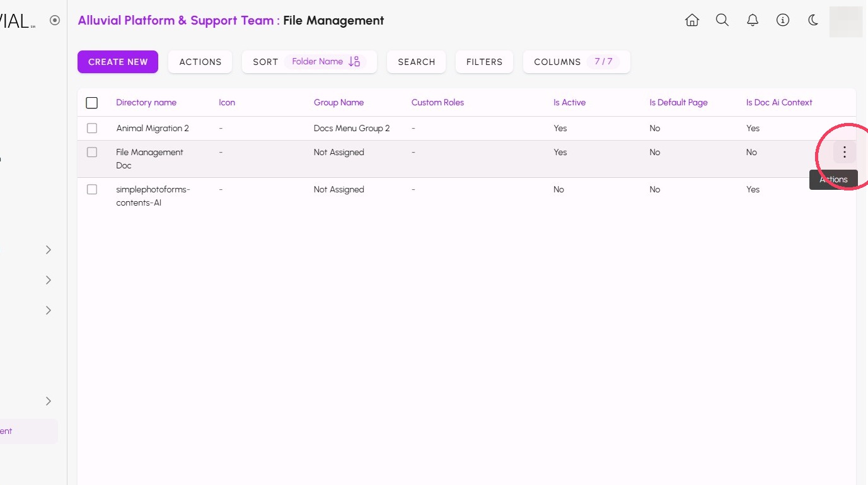Open the Actions toolbar button
The image size is (868, 485).
tap(200, 62)
